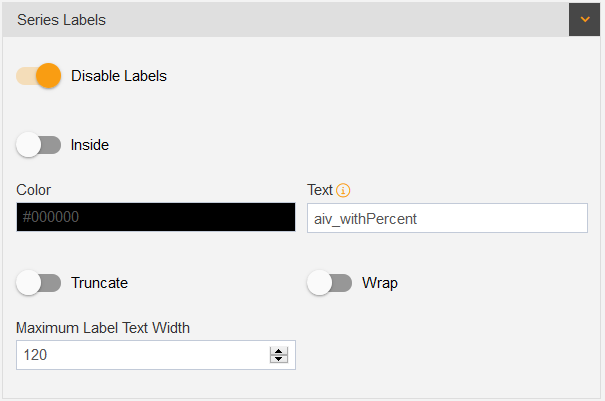The image size is (605, 401).
Task: Click the Inside label text
Action: 90,145
